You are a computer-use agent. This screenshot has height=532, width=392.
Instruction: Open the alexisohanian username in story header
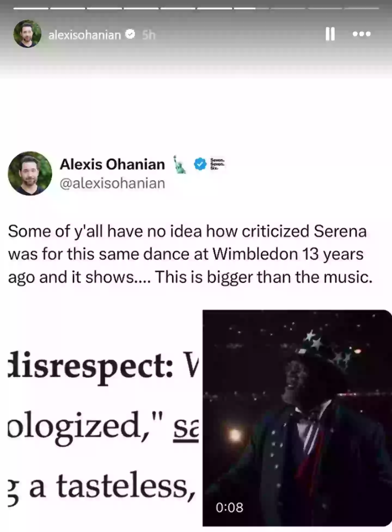[x=85, y=35]
